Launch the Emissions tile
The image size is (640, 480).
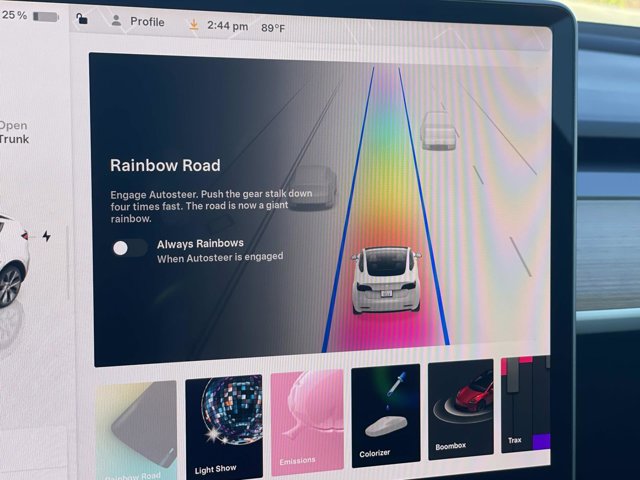click(307, 420)
